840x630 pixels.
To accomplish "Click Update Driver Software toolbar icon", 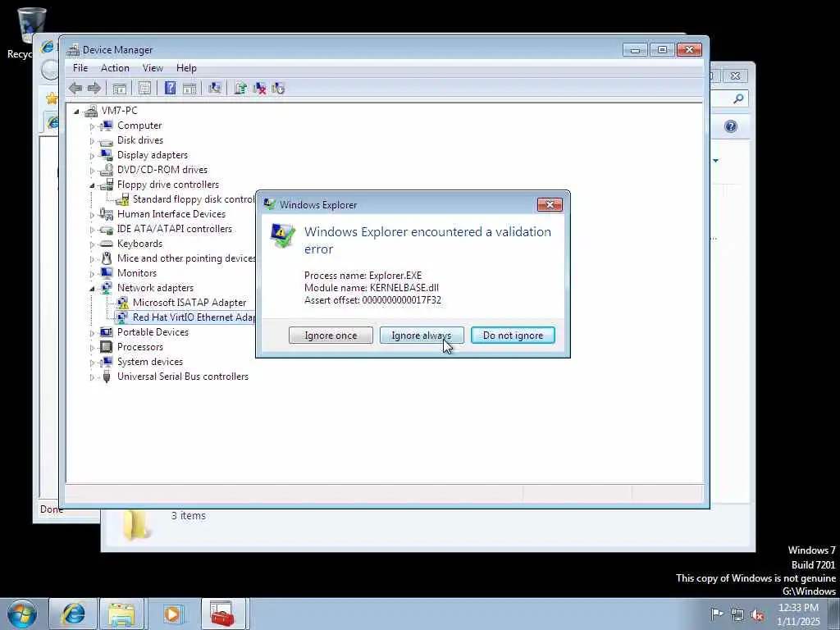I will click(240, 89).
